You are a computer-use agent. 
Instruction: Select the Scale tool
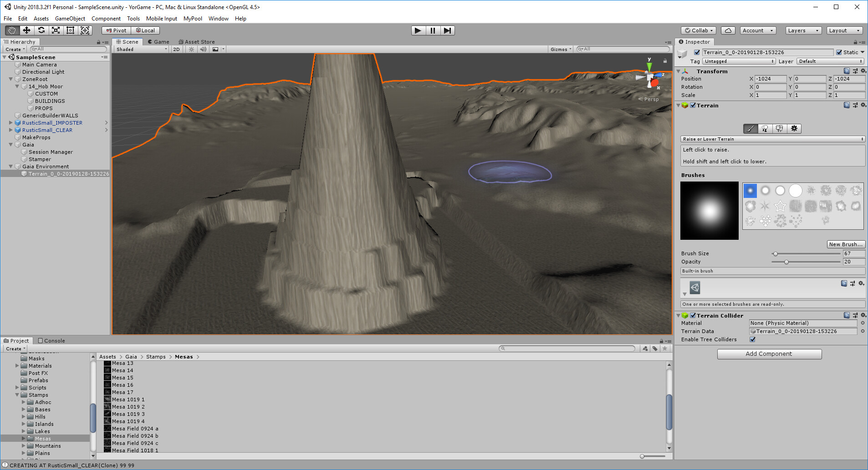56,30
